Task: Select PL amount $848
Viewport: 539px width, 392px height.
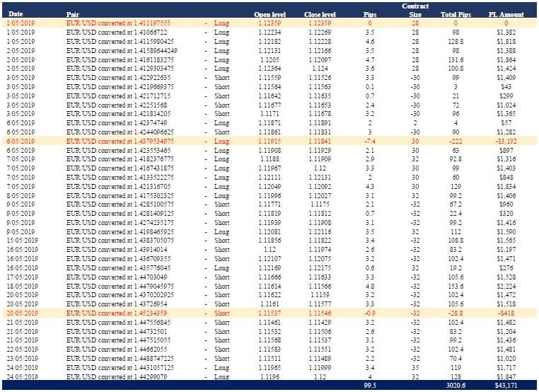Action: click(506, 178)
